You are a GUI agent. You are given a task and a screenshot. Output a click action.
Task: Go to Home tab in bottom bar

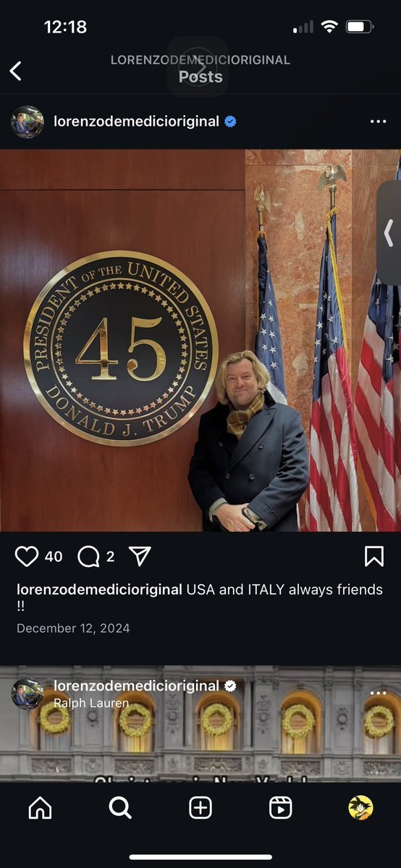click(40, 808)
